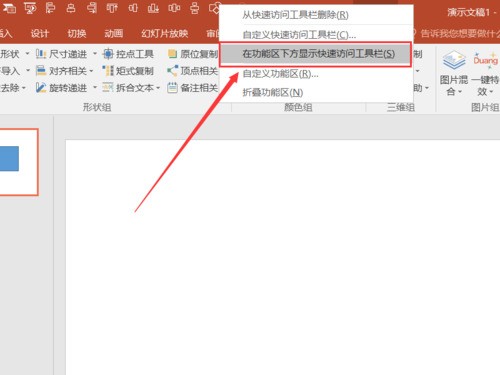Click the 备注相关 calendar icon
The height and width of the screenshot is (375, 500).
[172, 88]
